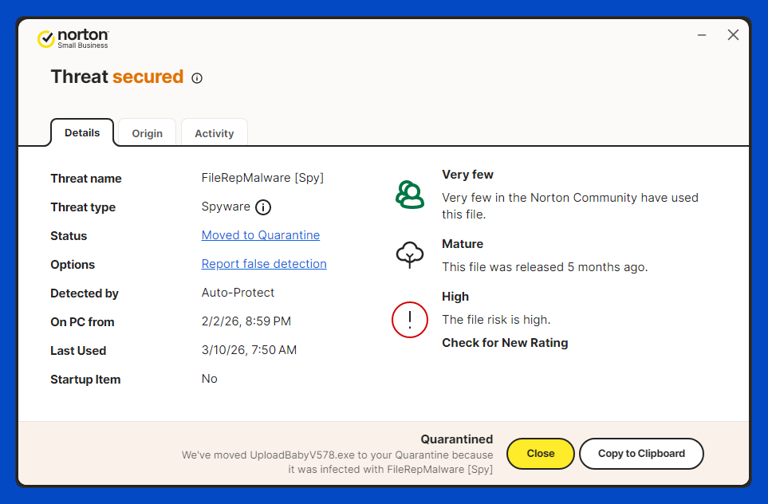Click 'This file was released 5 months ago.'
Image resolution: width=768 pixels, height=504 pixels.
pos(545,267)
